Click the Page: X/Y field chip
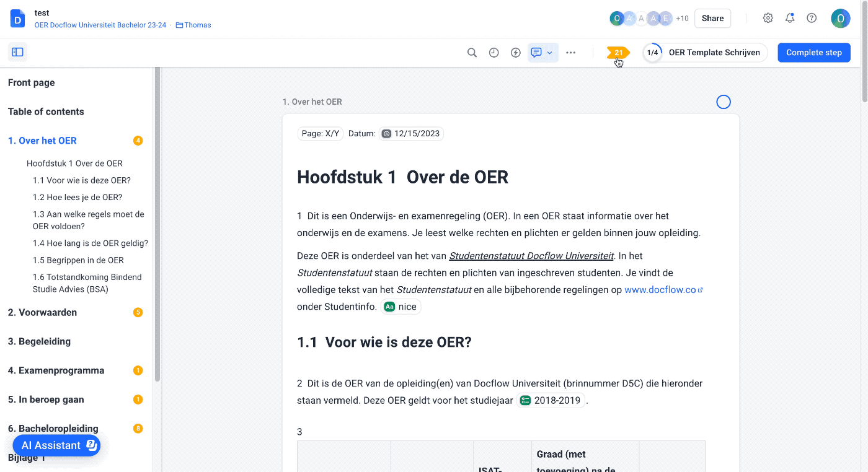Viewport: 868px width, 472px height. tap(321, 133)
